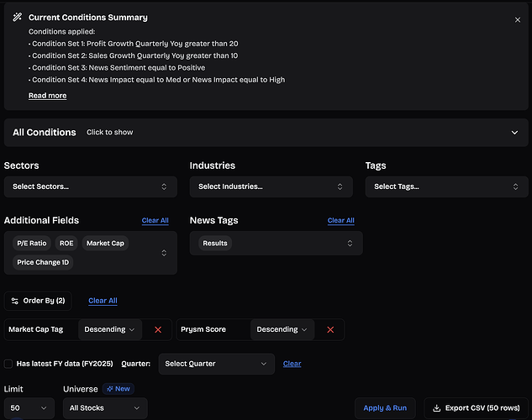Screen dimensions: 532x420
Task: Clear All additional fields
Action: point(155,221)
